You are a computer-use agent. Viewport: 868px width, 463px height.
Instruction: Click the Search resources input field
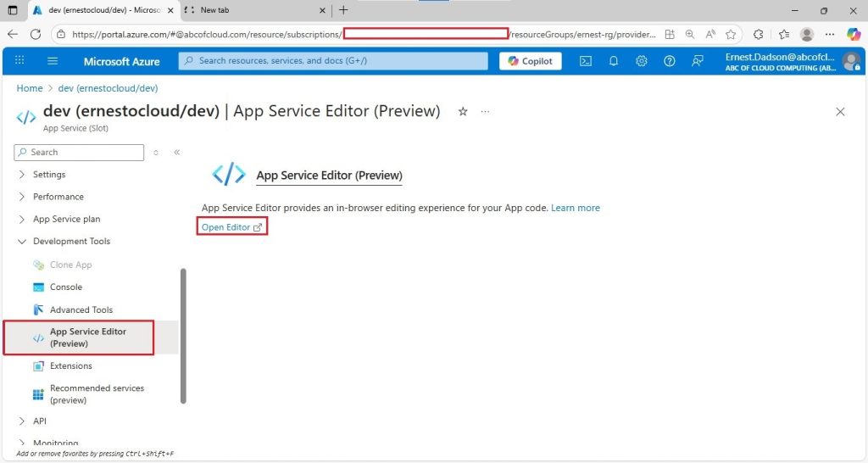pyautogui.click(x=333, y=61)
